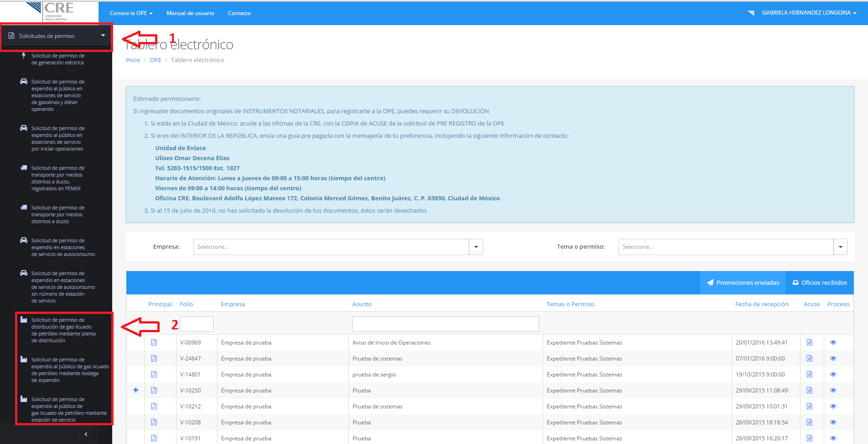Image resolution: width=868 pixels, height=444 pixels.
Task: Open permiso de generación eléctrica request
Action: [x=57, y=59]
